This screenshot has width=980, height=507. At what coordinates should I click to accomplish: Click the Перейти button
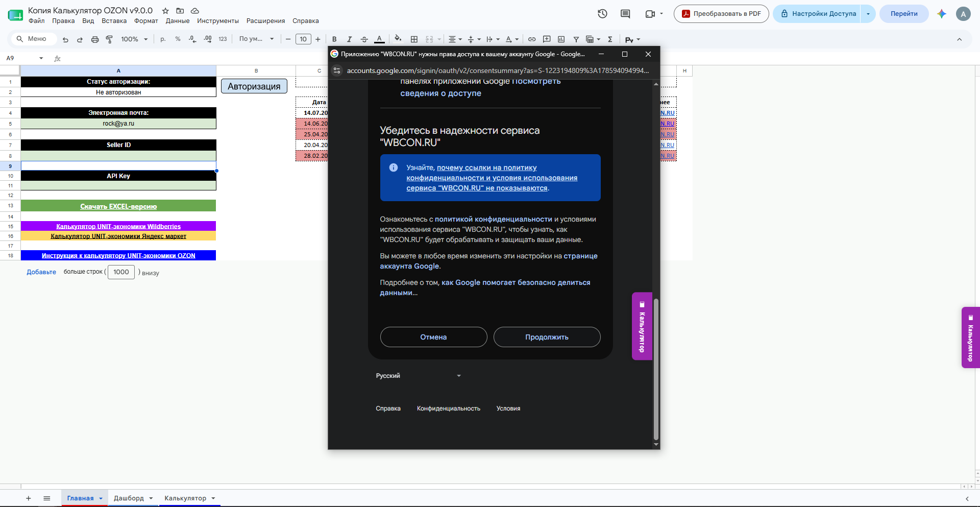click(x=904, y=14)
